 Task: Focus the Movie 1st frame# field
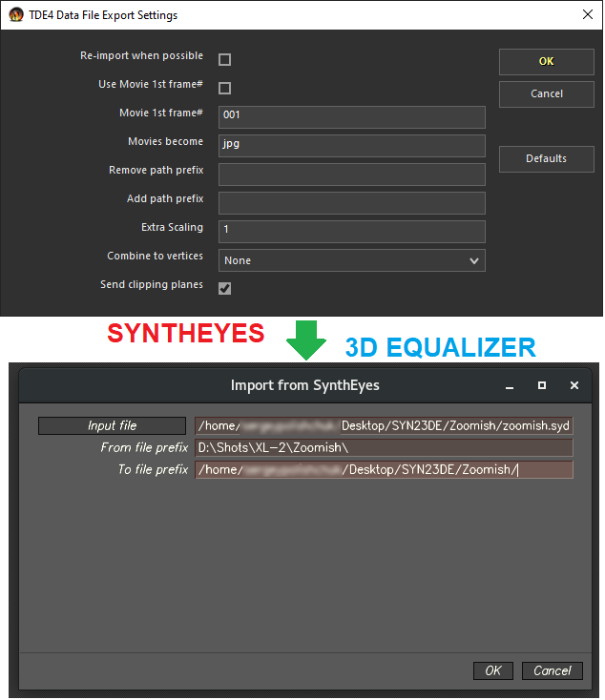(x=352, y=117)
